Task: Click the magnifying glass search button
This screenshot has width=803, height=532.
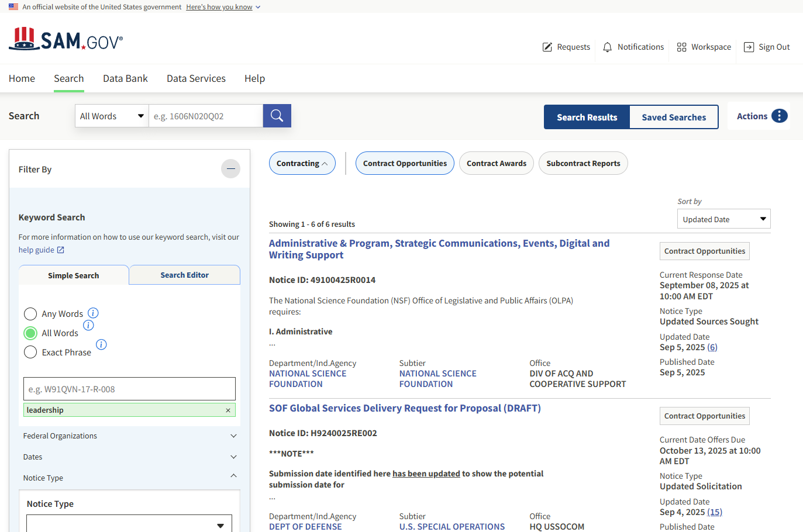Action: coord(277,116)
